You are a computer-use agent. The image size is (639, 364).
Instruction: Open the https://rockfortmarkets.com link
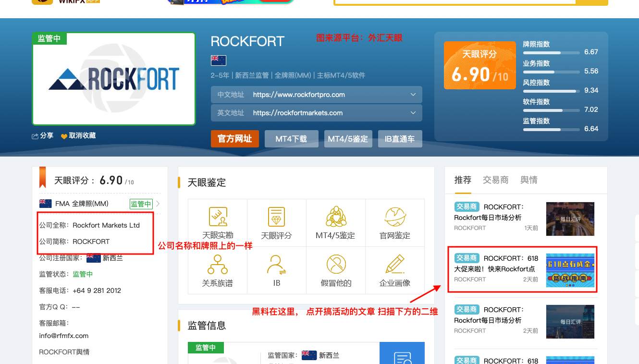coord(298,113)
